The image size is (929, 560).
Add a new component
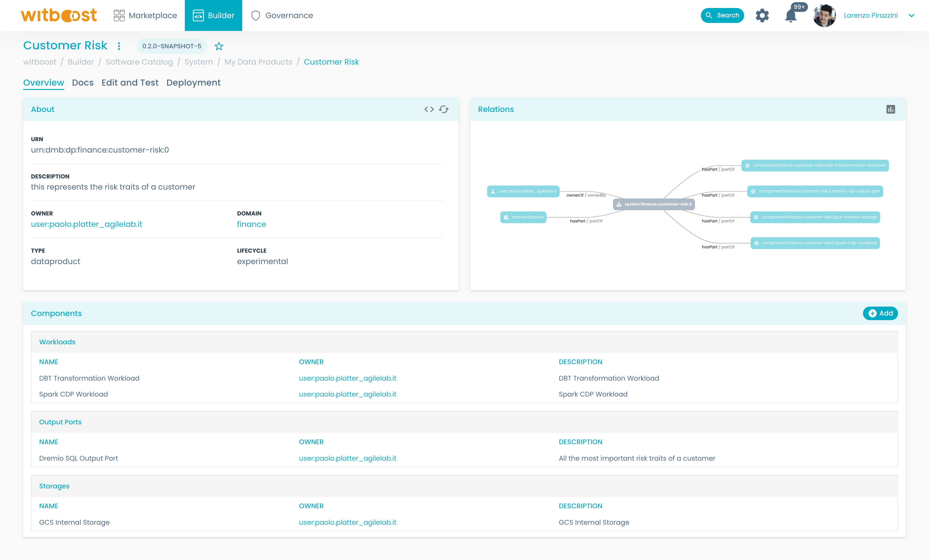tap(880, 313)
